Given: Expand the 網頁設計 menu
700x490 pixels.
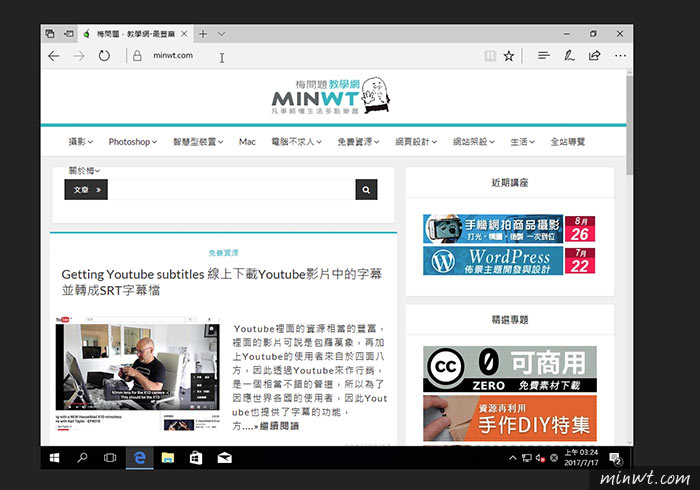Looking at the screenshot, I should tap(416, 141).
